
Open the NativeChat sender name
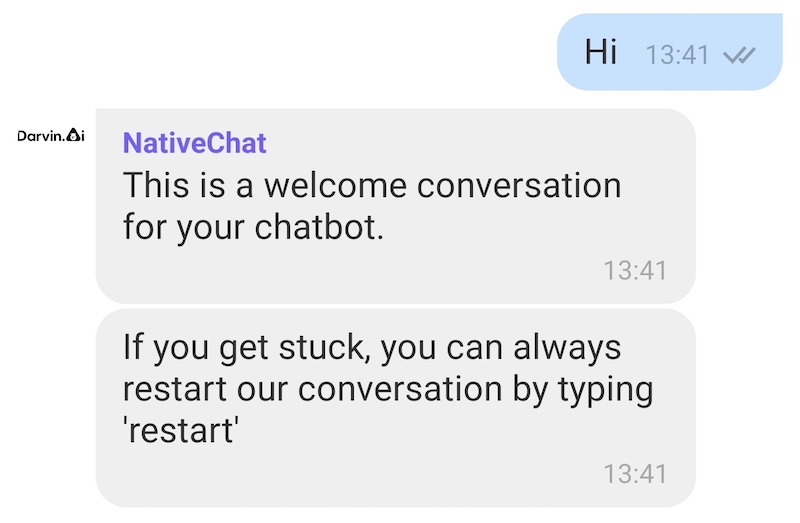point(194,142)
